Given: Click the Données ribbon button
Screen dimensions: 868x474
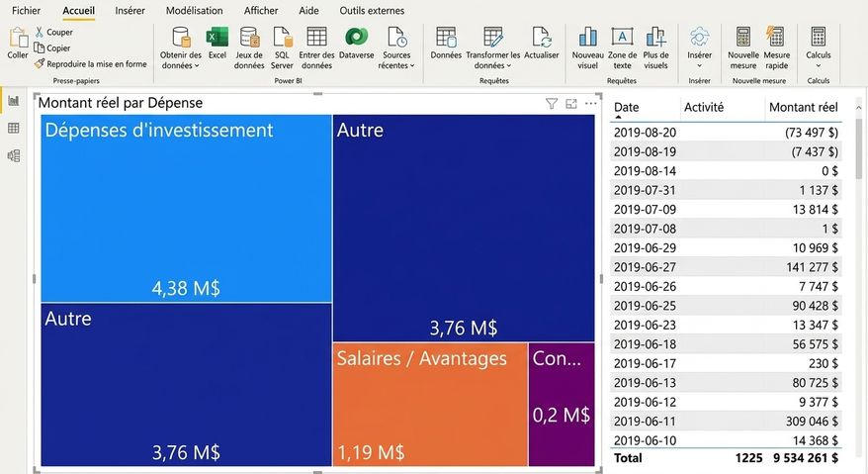Looking at the screenshot, I should [x=446, y=44].
